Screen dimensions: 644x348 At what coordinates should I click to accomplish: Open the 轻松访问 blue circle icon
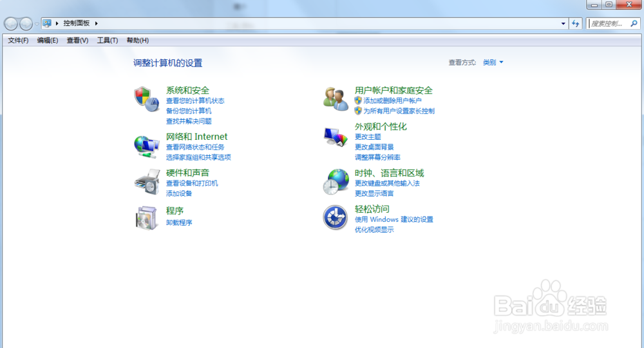click(336, 217)
